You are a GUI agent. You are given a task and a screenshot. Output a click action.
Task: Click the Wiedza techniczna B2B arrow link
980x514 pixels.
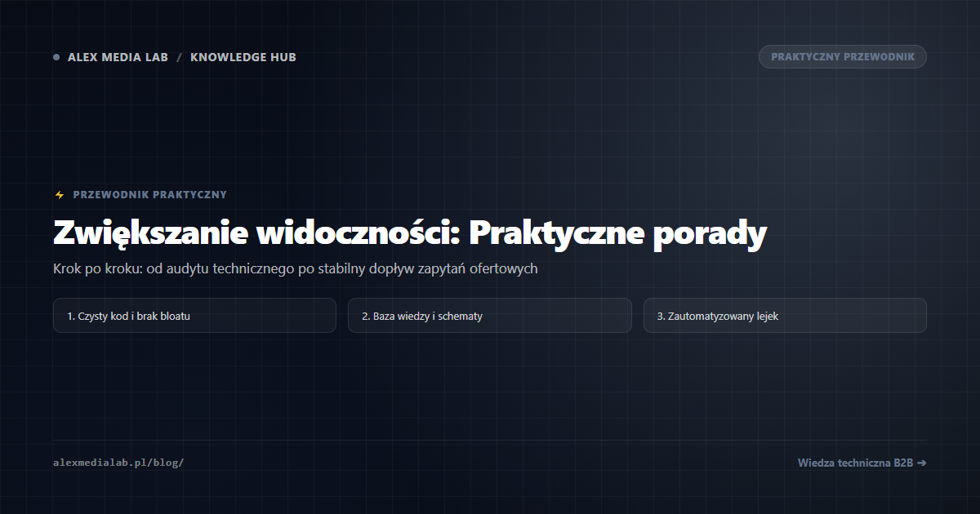click(862, 463)
